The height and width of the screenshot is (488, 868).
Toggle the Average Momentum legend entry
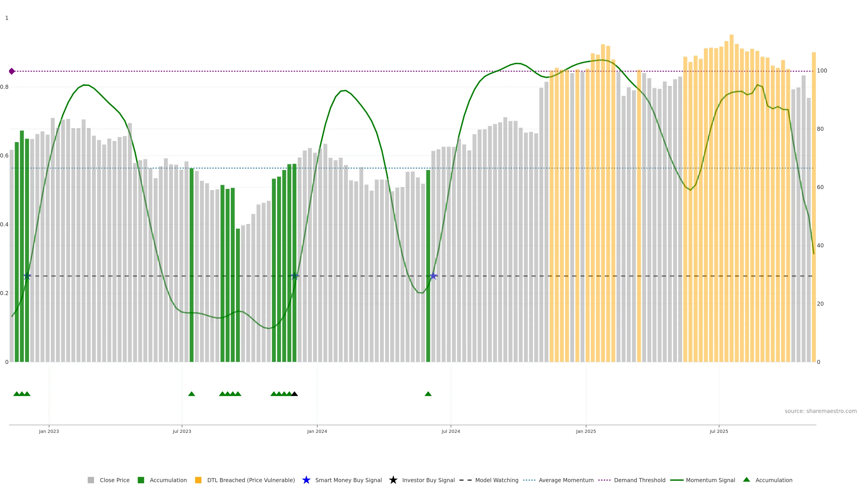566,480
